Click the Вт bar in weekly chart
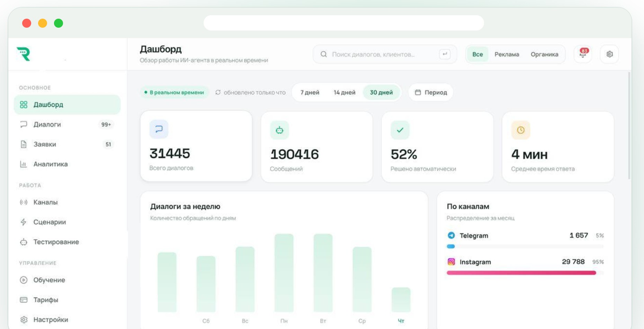This screenshot has width=644, height=329. click(323, 273)
